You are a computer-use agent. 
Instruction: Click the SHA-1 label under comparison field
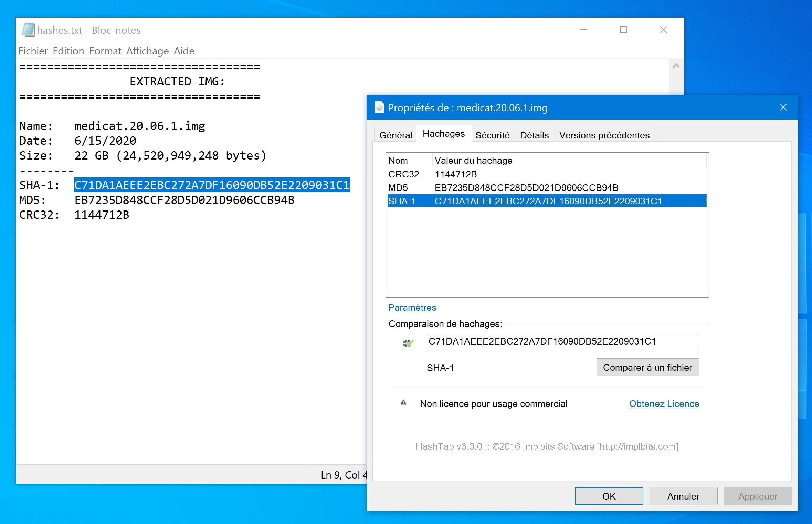point(440,368)
